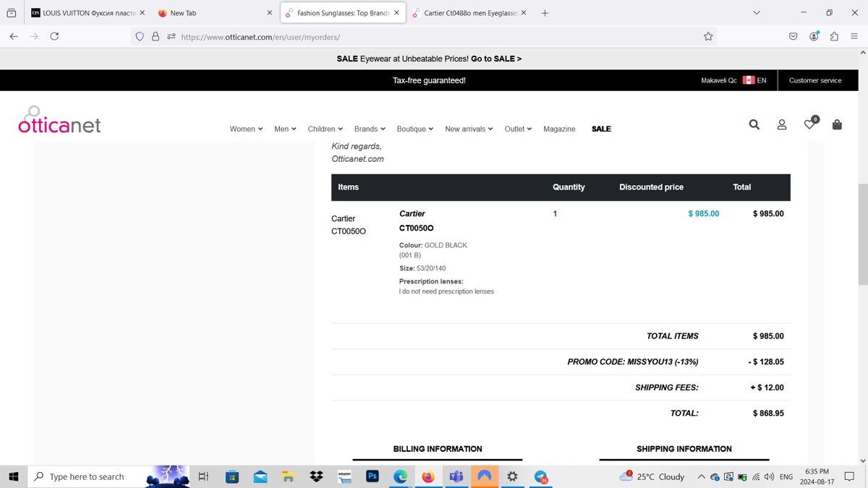Close the LOUIS VUITTON tab
The width and height of the screenshot is (868, 488).
142,13
